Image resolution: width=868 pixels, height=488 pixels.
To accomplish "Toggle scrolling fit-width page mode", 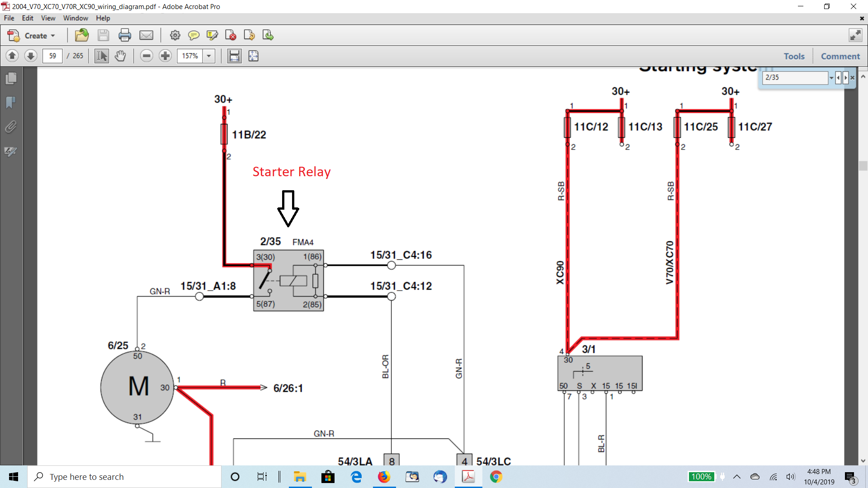I will pos(234,56).
